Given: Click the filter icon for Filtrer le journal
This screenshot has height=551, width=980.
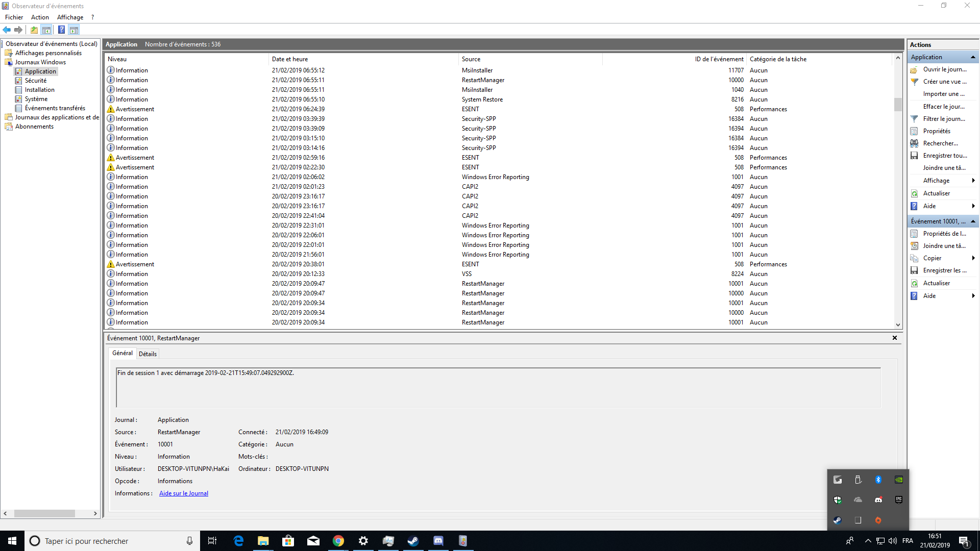Looking at the screenshot, I should [914, 119].
